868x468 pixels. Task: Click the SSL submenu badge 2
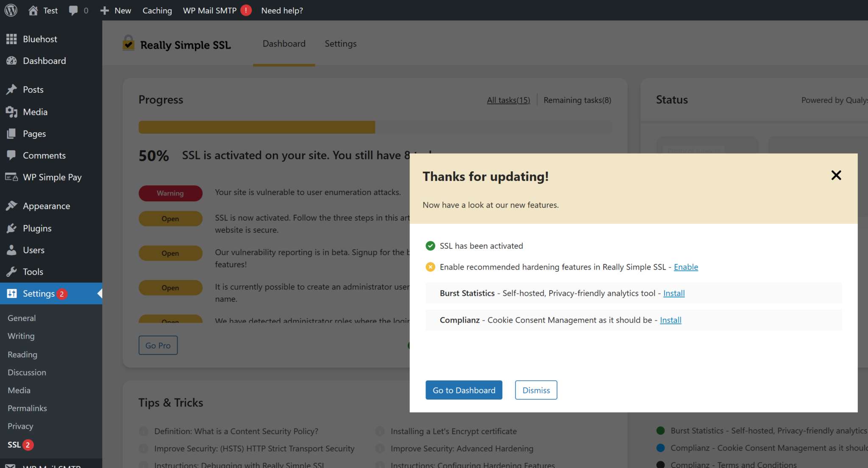click(x=28, y=445)
